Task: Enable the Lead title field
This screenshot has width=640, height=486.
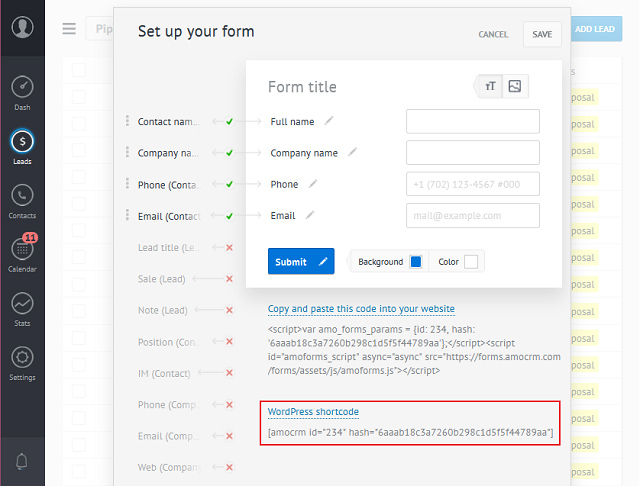Action: pyautogui.click(x=229, y=247)
